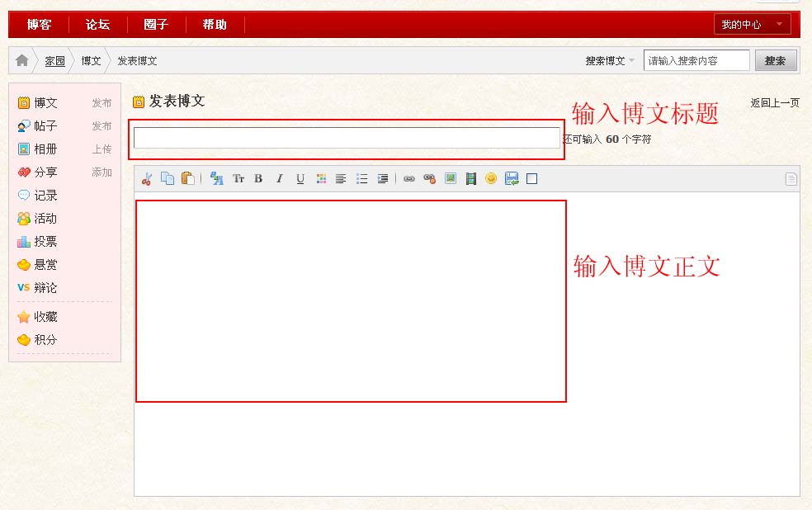812x510 pixels.
Task: Toggle bold formatting in editor
Action: pyautogui.click(x=258, y=179)
